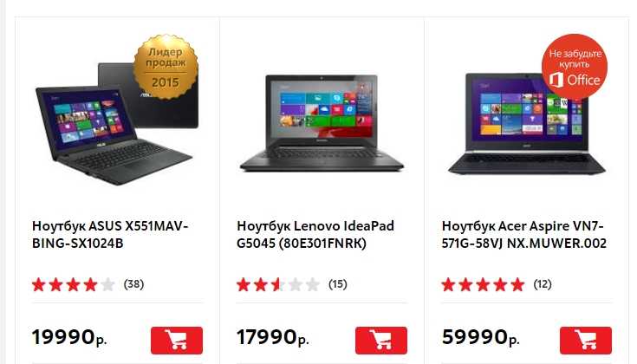Screen dimensions: 637x364
Task: Open the Ноутбук Acer Aspire VN7-571G title link
Action: coord(524,234)
